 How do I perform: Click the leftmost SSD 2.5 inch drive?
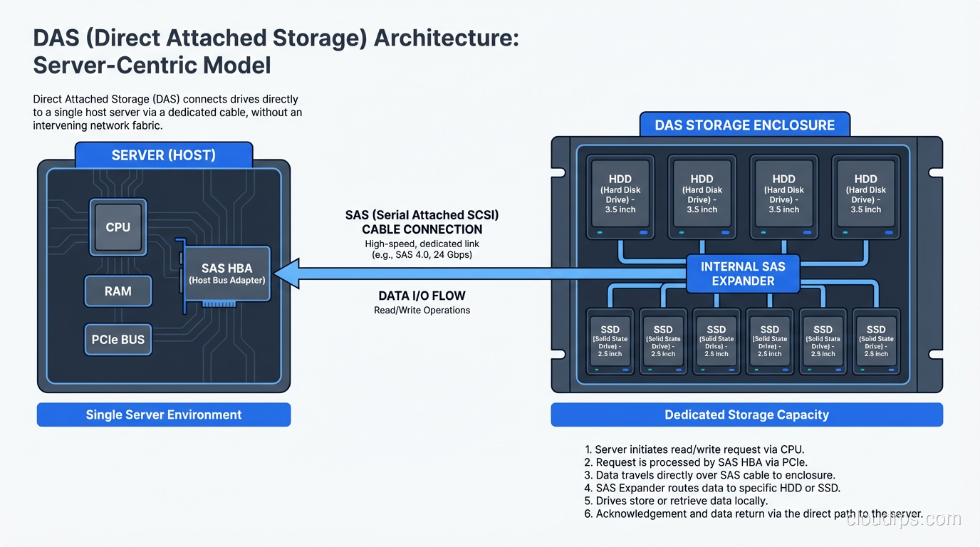pos(610,342)
